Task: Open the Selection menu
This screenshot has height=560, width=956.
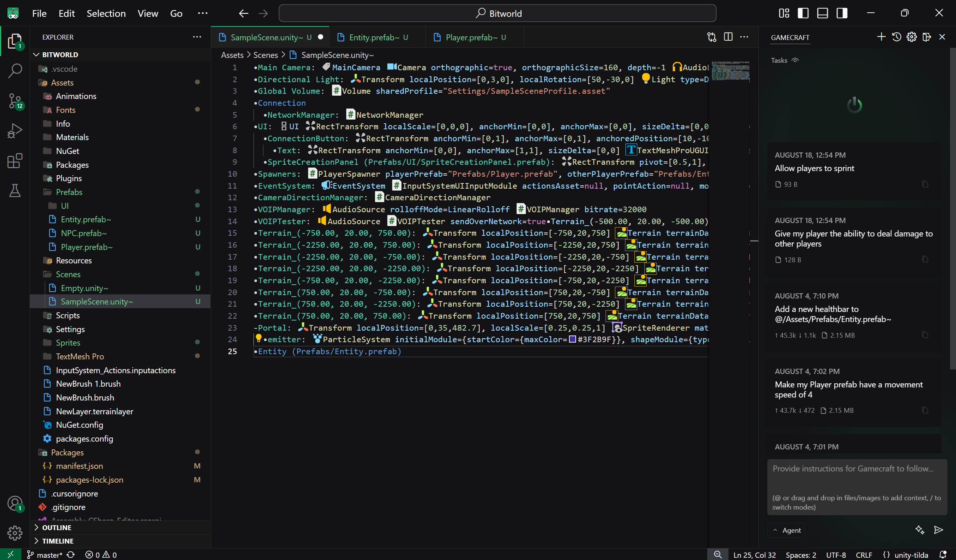Action: 106,13
